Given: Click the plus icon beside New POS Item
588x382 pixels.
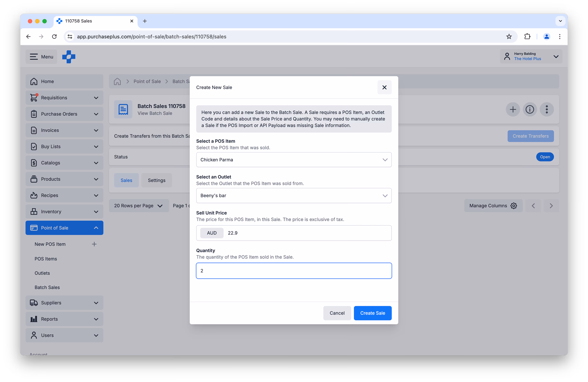Looking at the screenshot, I should point(94,244).
